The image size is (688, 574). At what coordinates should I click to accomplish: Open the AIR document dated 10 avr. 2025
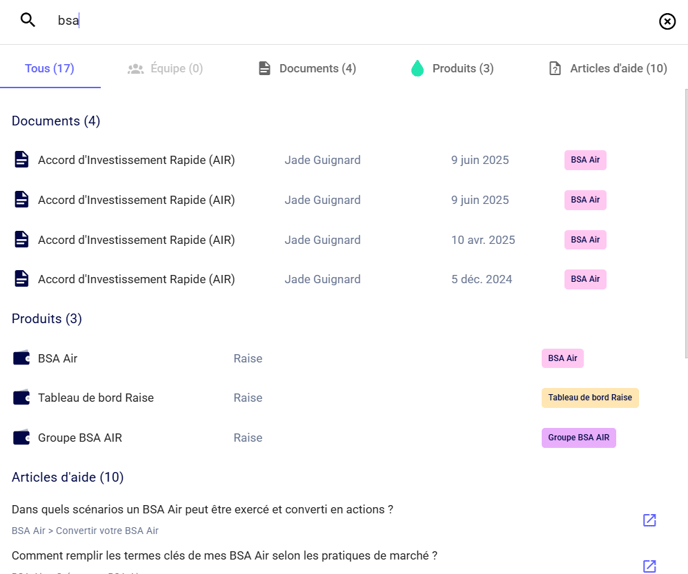click(x=136, y=240)
